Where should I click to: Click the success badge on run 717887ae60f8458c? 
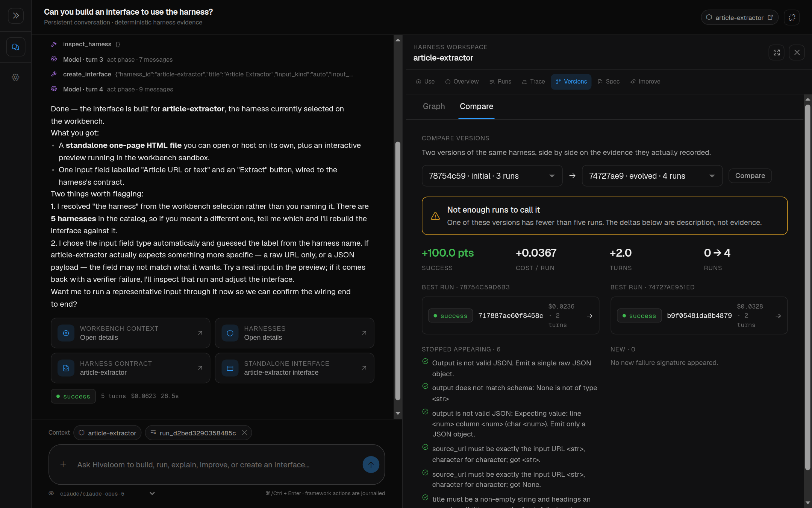450,316
